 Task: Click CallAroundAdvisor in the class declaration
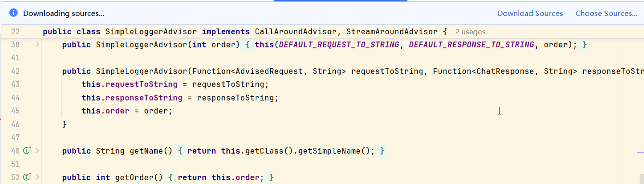tap(296, 32)
